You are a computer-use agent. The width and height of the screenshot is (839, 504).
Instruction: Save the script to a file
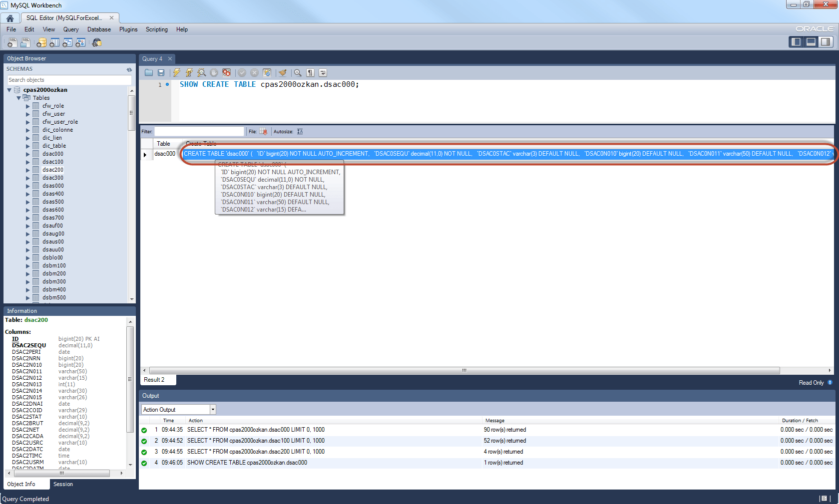click(161, 73)
